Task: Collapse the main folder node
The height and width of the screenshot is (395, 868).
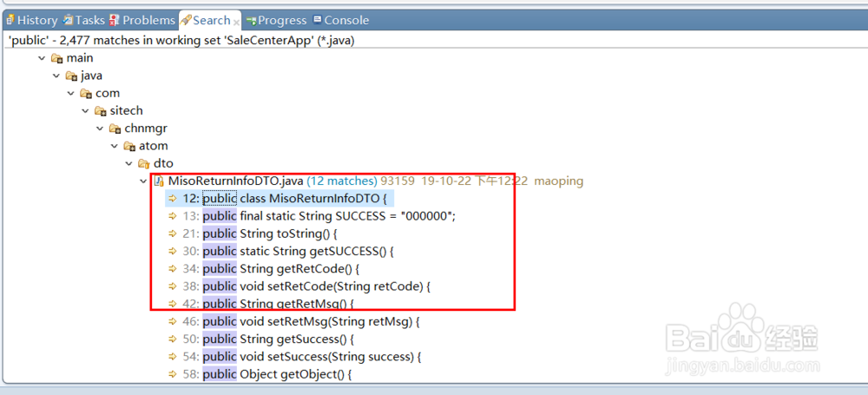Action: 42,58
